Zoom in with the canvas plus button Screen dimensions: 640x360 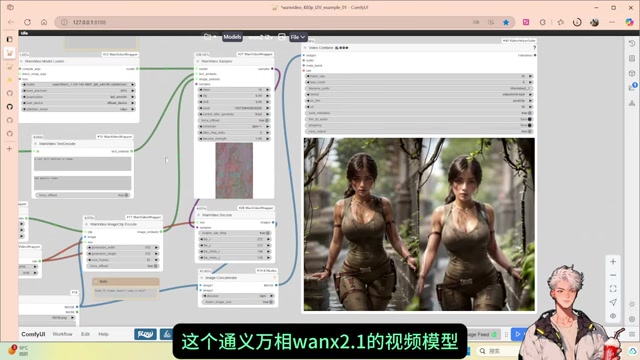click(613, 262)
